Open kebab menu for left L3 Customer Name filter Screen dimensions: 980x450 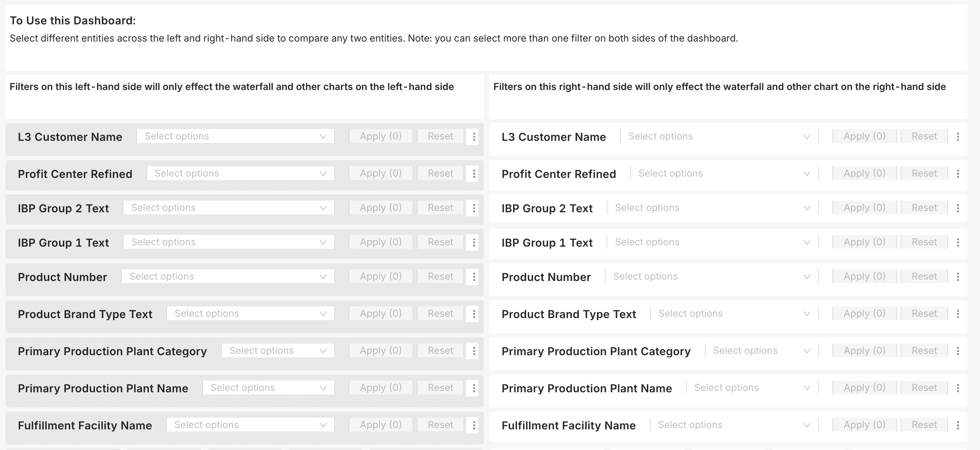473,136
